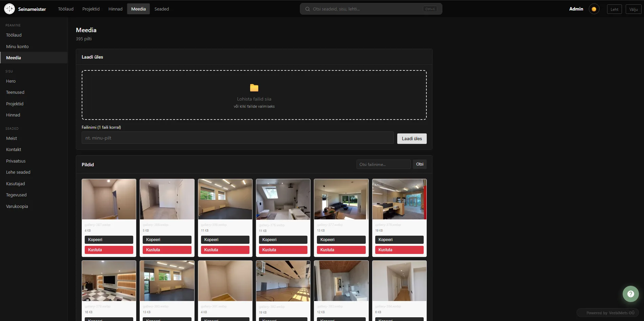Open the green help button
Viewport: 644px width, 321px height.
tap(630, 294)
